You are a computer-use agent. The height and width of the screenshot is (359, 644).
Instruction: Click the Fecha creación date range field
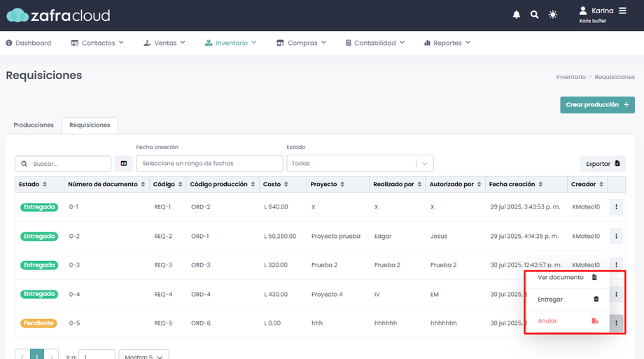pyautogui.click(x=209, y=164)
